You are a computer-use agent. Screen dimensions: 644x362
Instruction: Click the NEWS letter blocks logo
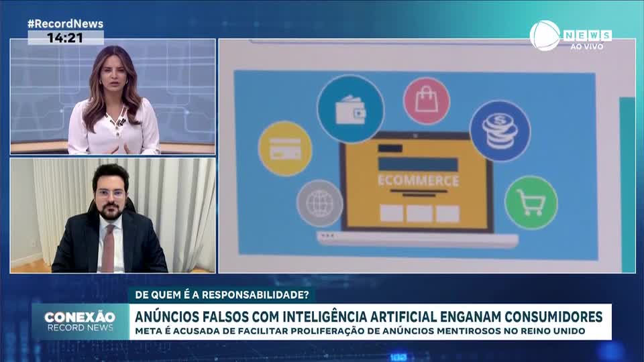pyautogui.click(x=588, y=36)
